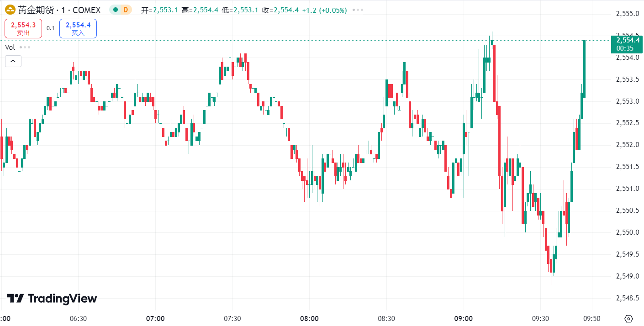Image resolution: width=644 pixels, height=326 pixels.
Task: Click the green market status dot
Action: pos(115,10)
